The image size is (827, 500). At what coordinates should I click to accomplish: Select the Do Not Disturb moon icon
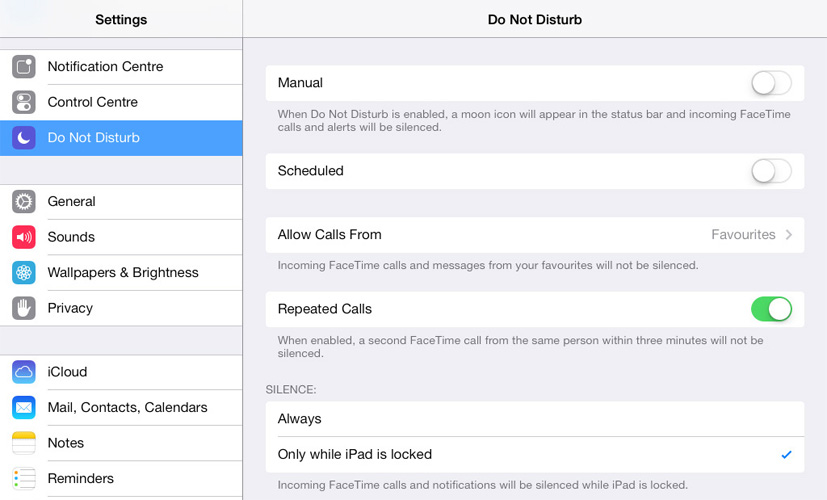click(24, 138)
